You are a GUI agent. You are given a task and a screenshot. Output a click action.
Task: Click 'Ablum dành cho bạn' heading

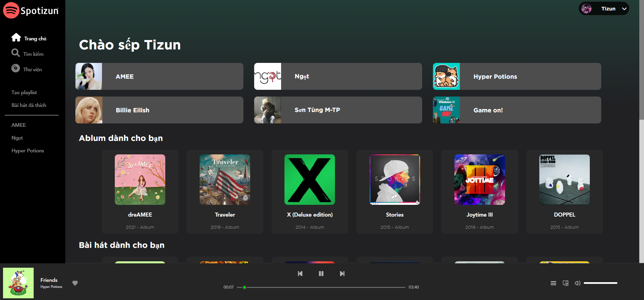coord(121,138)
